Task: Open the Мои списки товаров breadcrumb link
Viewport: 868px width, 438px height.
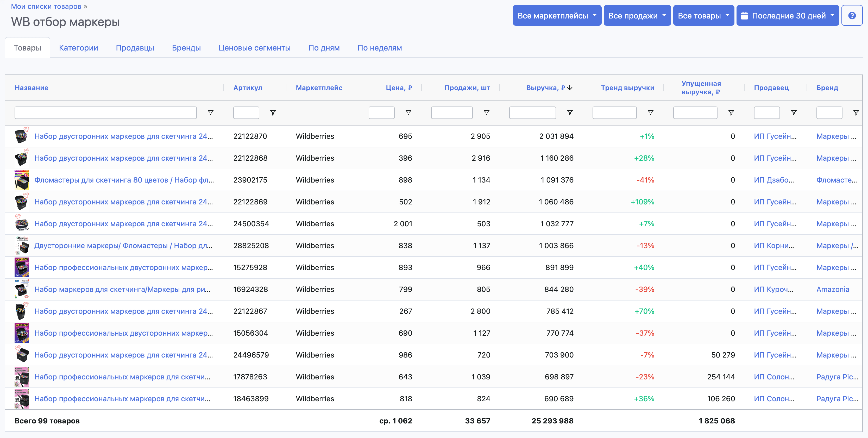Action: click(x=46, y=6)
